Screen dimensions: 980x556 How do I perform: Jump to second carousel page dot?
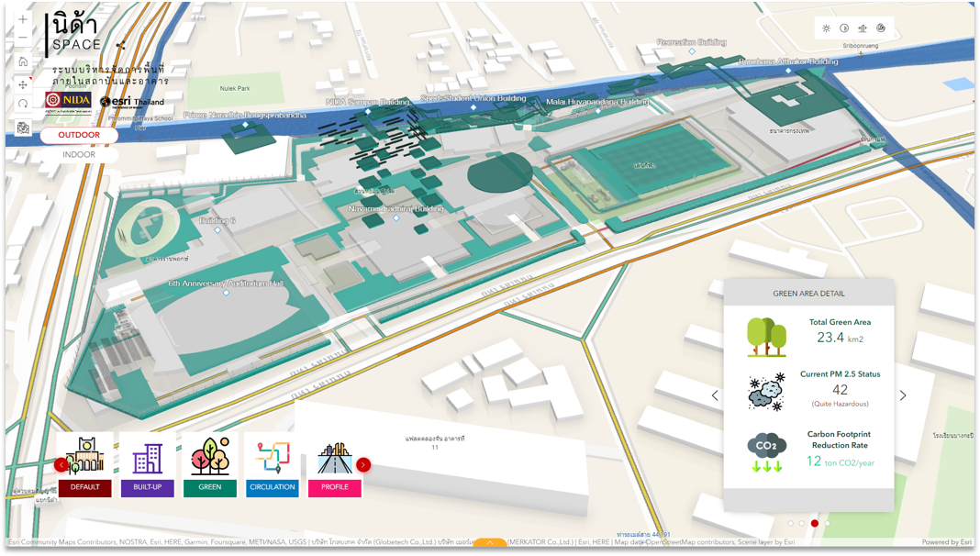tap(802, 524)
